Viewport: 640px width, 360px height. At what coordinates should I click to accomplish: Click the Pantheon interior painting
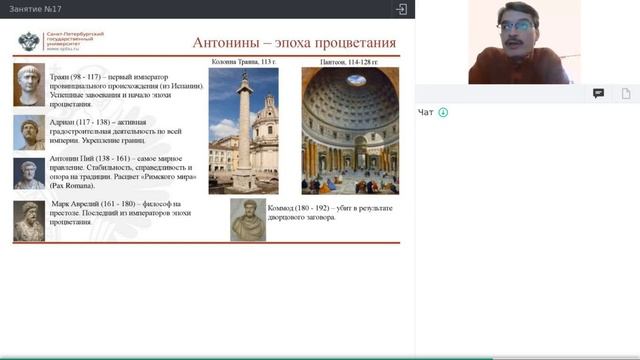(350, 131)
